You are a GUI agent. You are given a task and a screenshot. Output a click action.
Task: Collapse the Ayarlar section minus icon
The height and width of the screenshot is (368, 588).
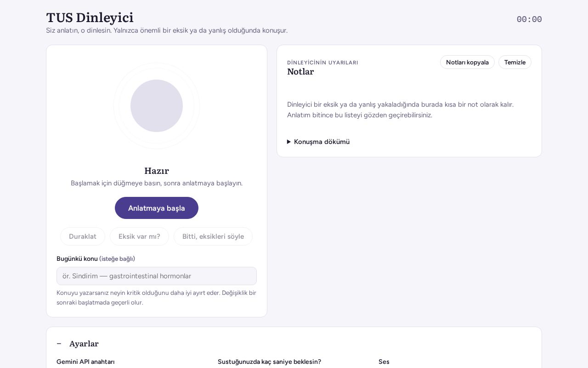pos(59,344)
